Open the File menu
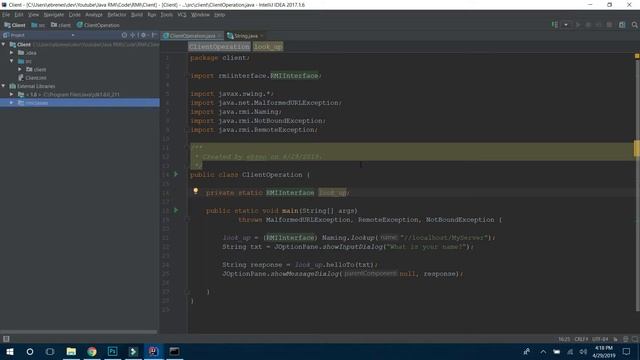 point(6,15)
